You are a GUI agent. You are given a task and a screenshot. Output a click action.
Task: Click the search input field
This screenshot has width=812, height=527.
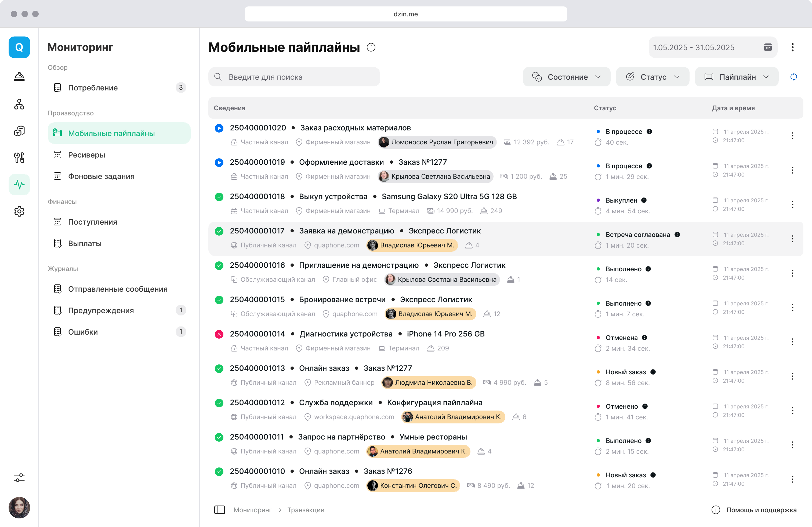[295, 77]
